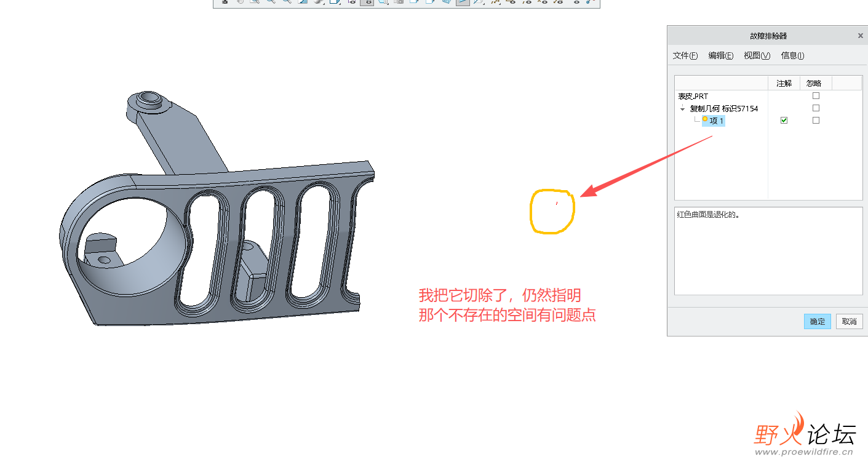Check the 忽略 checkbox for 表皮.PRT
This screenshot has height=462, width=868.
[x=815, y=95]
